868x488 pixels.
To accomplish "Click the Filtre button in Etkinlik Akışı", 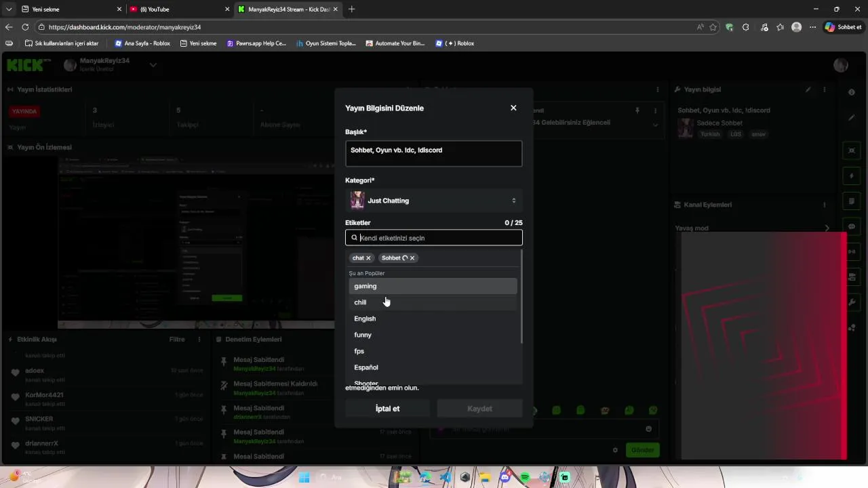I will [177, 340].
